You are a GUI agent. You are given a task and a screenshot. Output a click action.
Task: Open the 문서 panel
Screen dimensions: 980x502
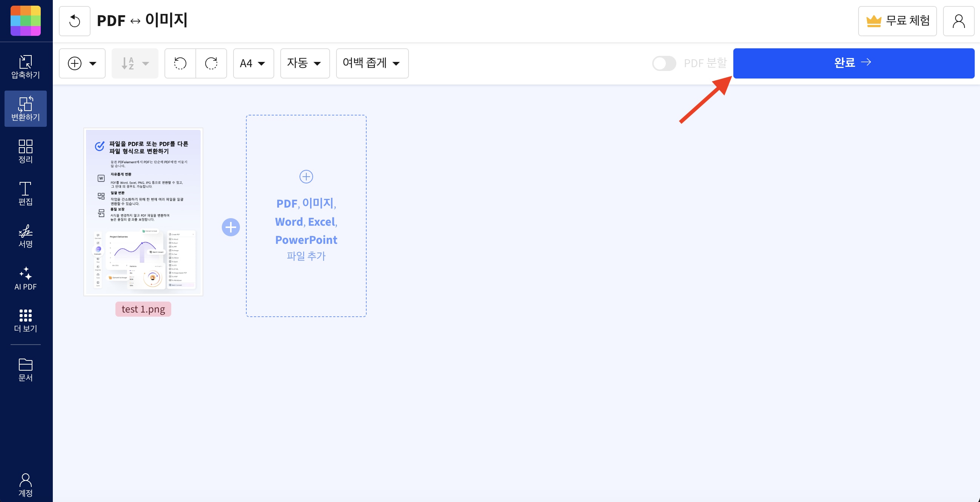[x=26, y=368]
